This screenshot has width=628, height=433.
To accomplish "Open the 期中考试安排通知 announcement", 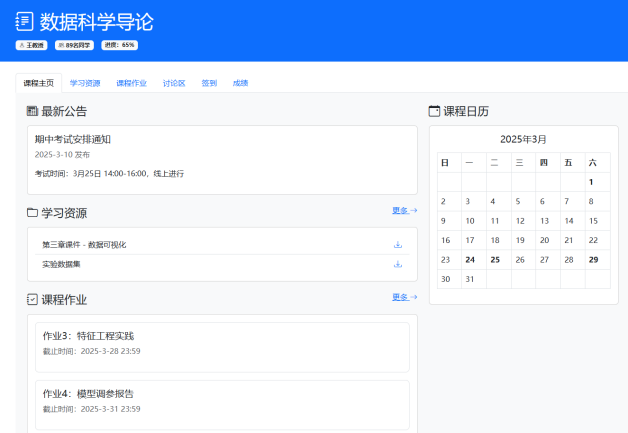I will click(72, 139).
